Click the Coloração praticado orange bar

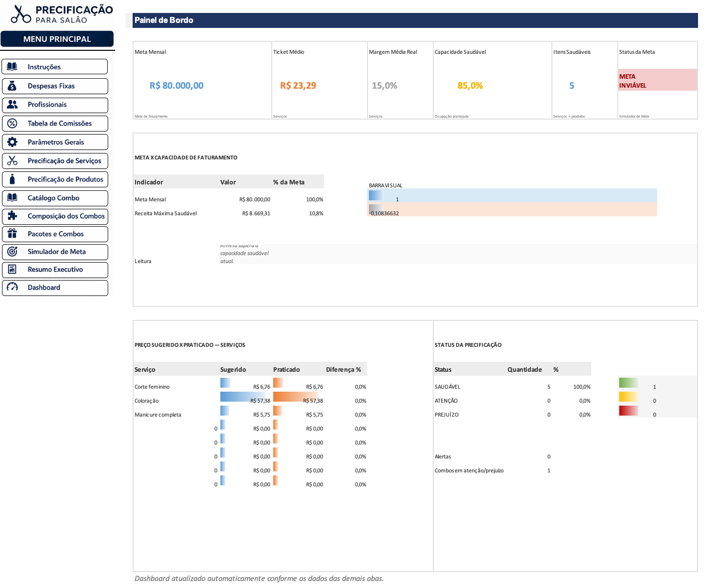pos(296,397)
